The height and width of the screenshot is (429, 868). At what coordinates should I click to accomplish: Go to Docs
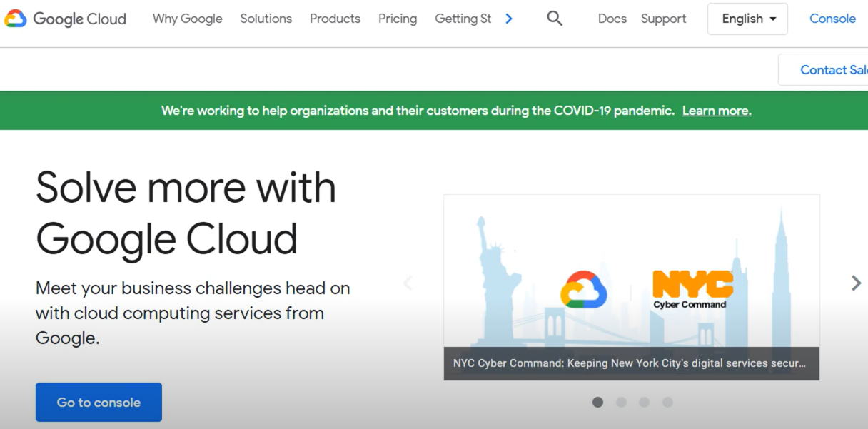(x=612, y=19)
